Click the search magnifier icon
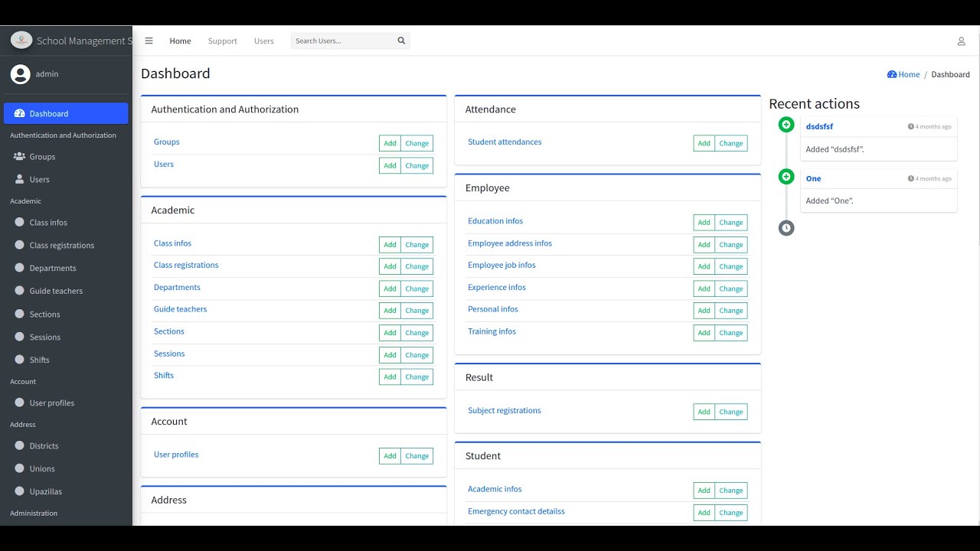This screenshot has height=551, width=980. pos(401,41)
